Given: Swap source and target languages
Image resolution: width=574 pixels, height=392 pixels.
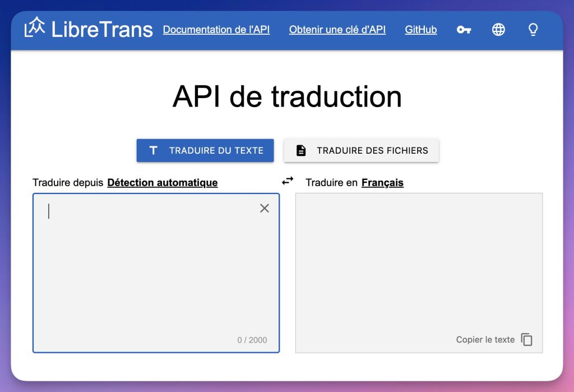Looking at the screenshot, I should (x=288, y=181).
